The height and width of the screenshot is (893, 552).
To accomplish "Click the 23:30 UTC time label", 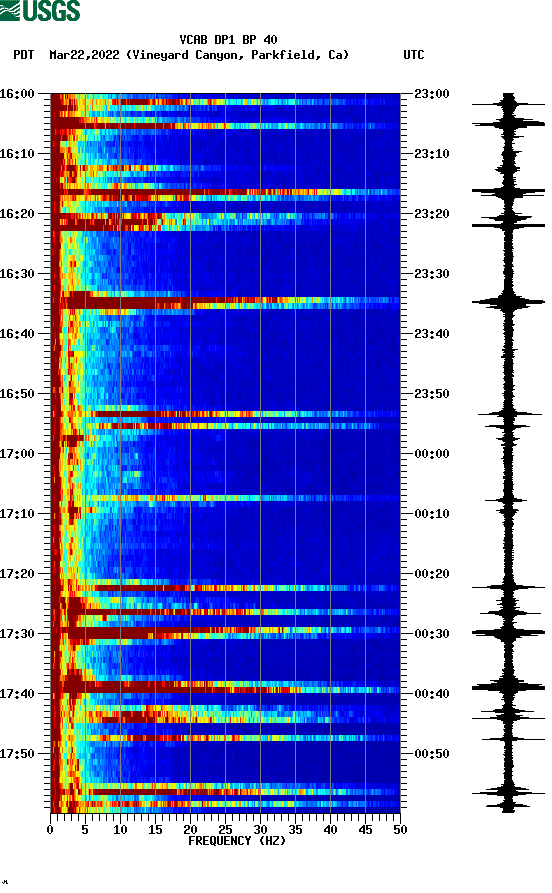I will click(x=432, y=273).
